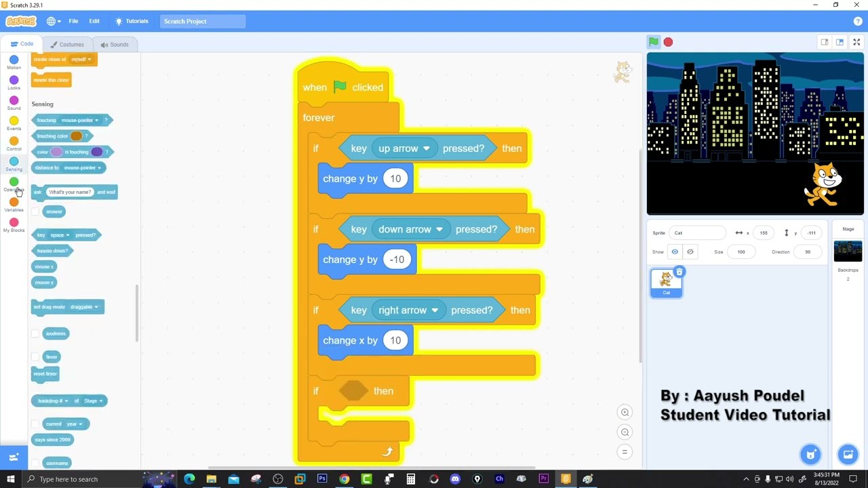This screenshot has height=488, width=868.
Task: Enable the current year reporter checkbox
Action: coord(35,424)
